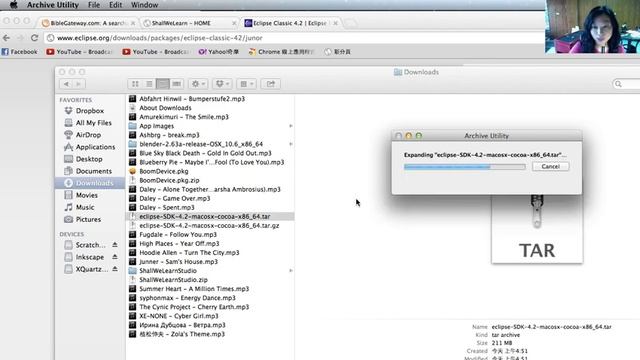Switch Finder to column view

pyautogui.click(x=163, y=84)
